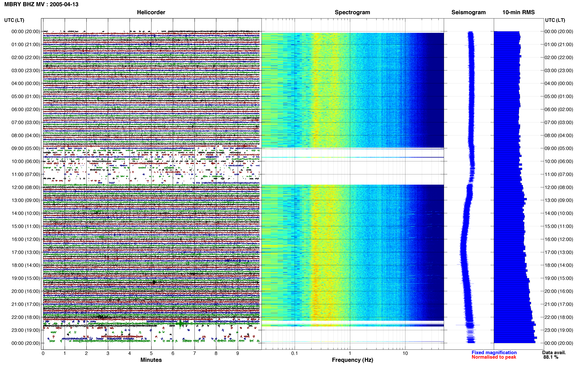Click the '88.1 %' data availability value

551,357
